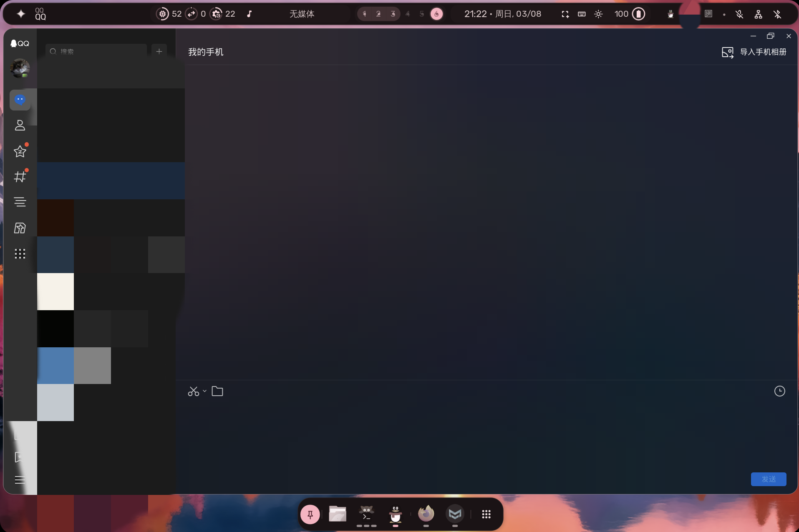Open the Contacts tab in QQ sidebar
799x532 pixels.
click(20, 125)
